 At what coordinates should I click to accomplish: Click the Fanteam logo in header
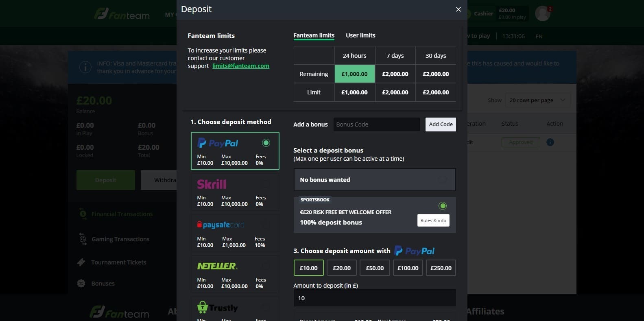click(122, 15)
